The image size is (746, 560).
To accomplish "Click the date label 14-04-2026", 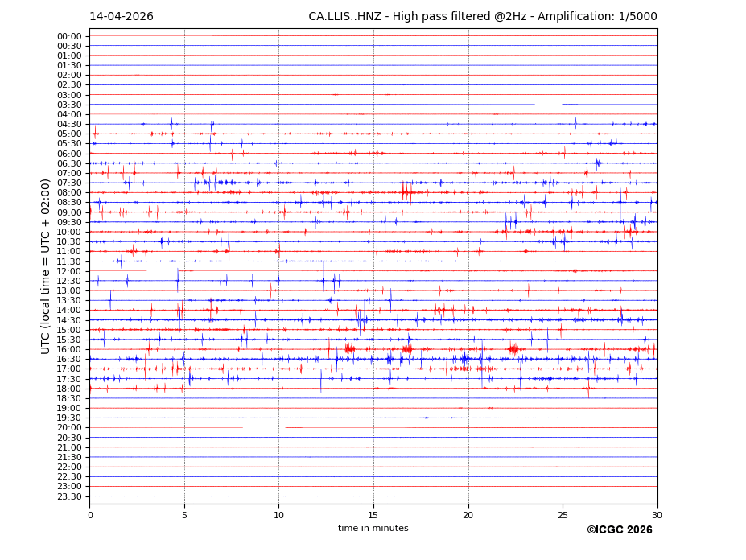I will [122, 17].
